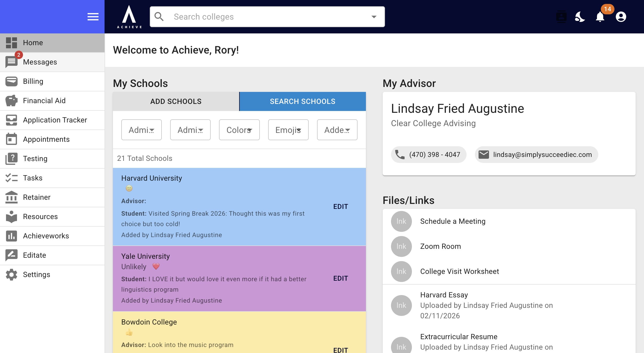Open the second Admi... filter dropdown

click(190, 130)
